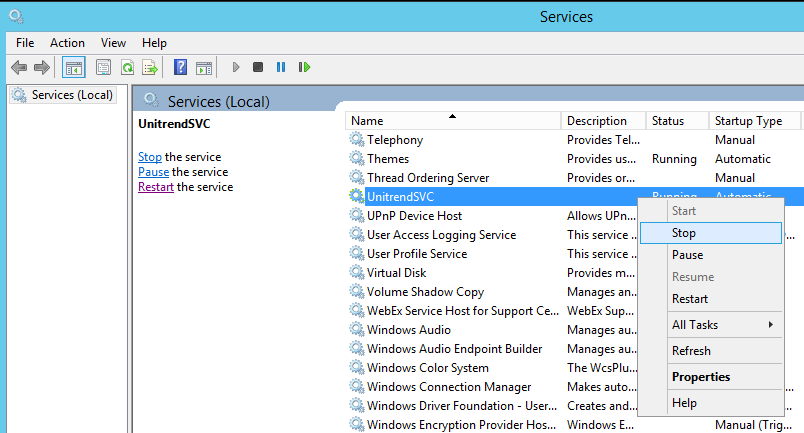Open the View menu
The width and height of the screenshot is (804, 433).
pos(113,43)
